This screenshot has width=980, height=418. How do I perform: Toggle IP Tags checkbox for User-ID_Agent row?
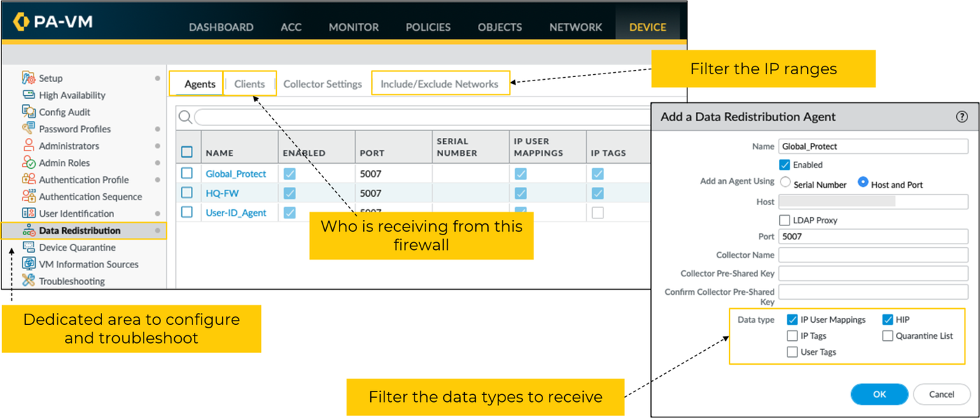[597, 213]
